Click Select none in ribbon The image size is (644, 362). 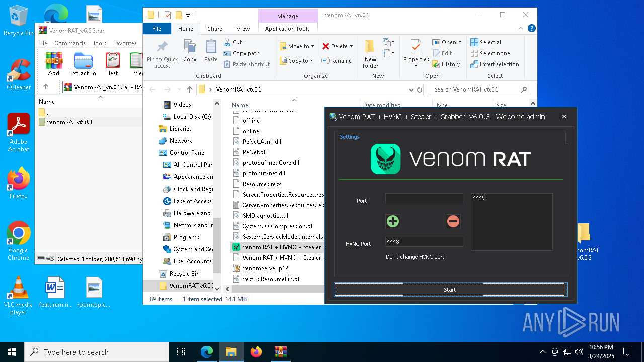(490, 53)
